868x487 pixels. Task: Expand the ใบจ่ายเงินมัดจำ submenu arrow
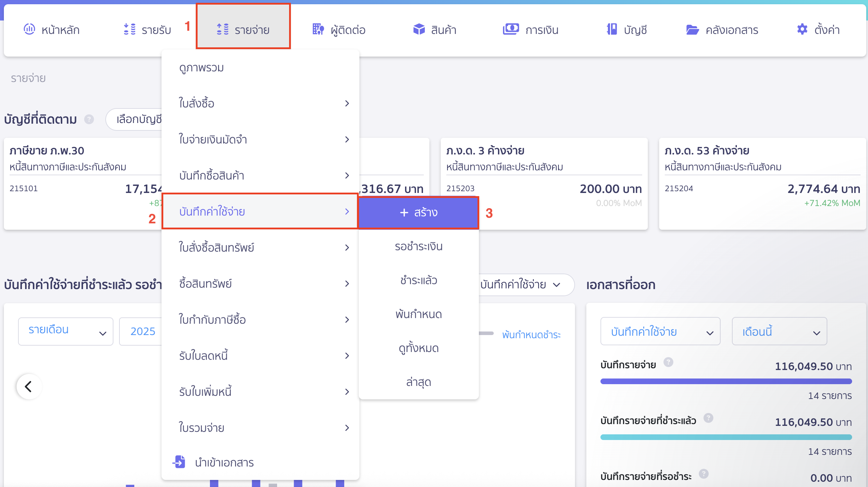(x=347, y=139)
